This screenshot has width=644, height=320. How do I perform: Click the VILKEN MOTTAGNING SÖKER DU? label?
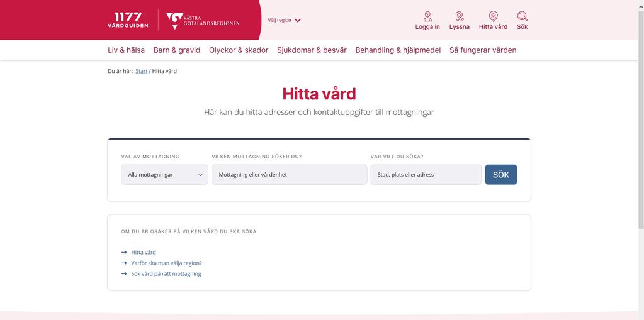(257, 157)
